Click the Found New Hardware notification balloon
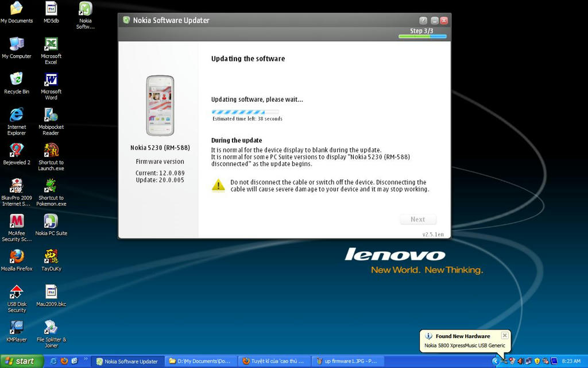The height and width of the screenshot is (368, 588). coord(465,341)
